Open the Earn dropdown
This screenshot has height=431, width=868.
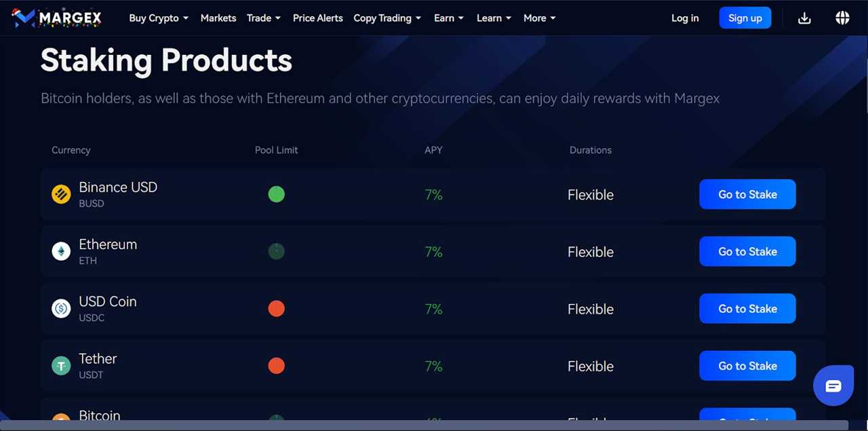[448, 18]
